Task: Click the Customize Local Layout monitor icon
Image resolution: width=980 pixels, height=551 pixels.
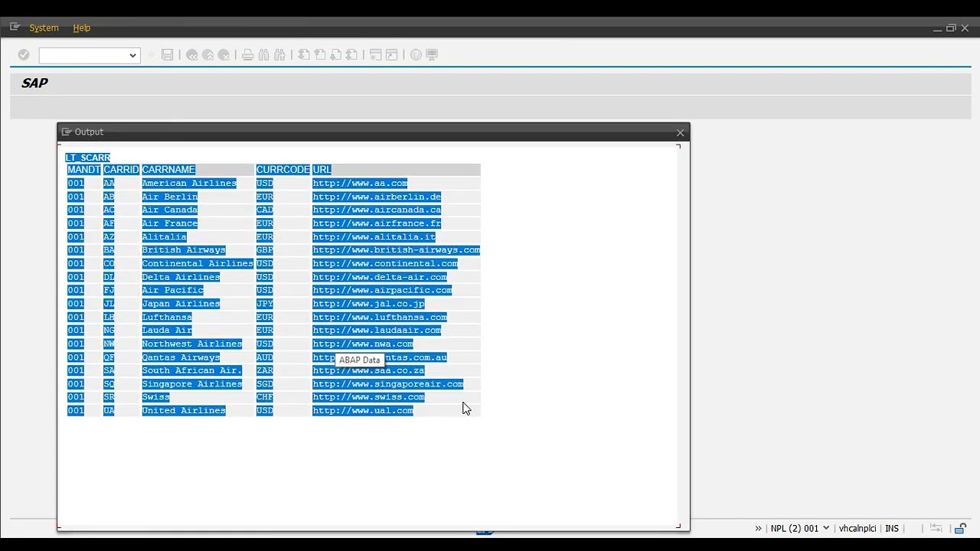Action: (x=432, y=55)
